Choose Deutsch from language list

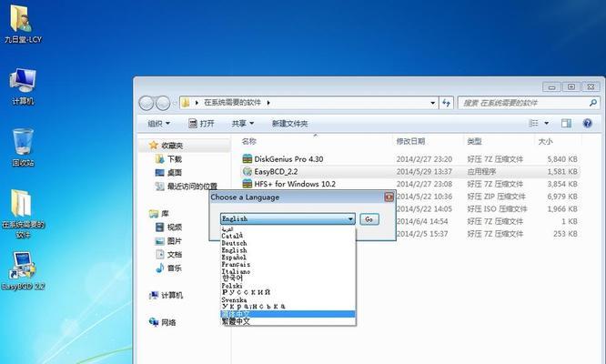288,243
